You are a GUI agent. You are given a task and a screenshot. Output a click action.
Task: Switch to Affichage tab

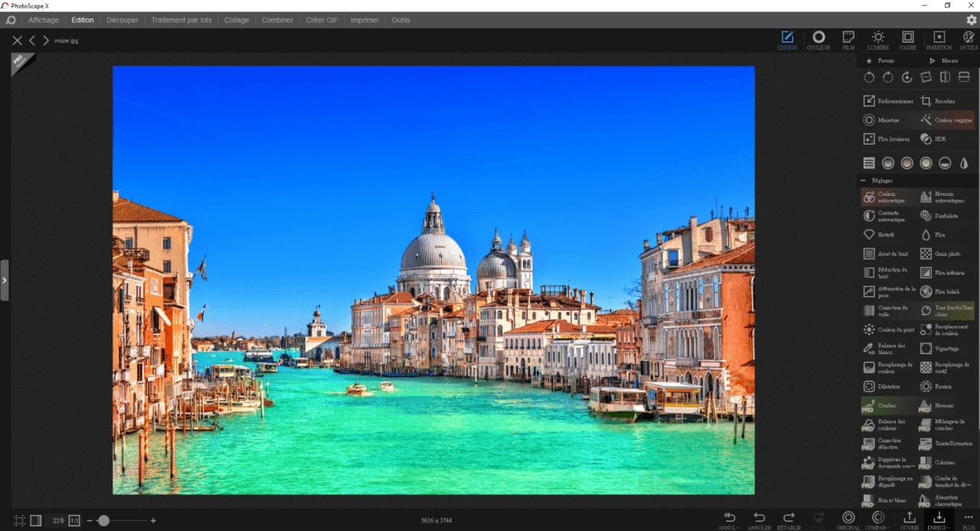pyautogui.click(x=44, y=20)
